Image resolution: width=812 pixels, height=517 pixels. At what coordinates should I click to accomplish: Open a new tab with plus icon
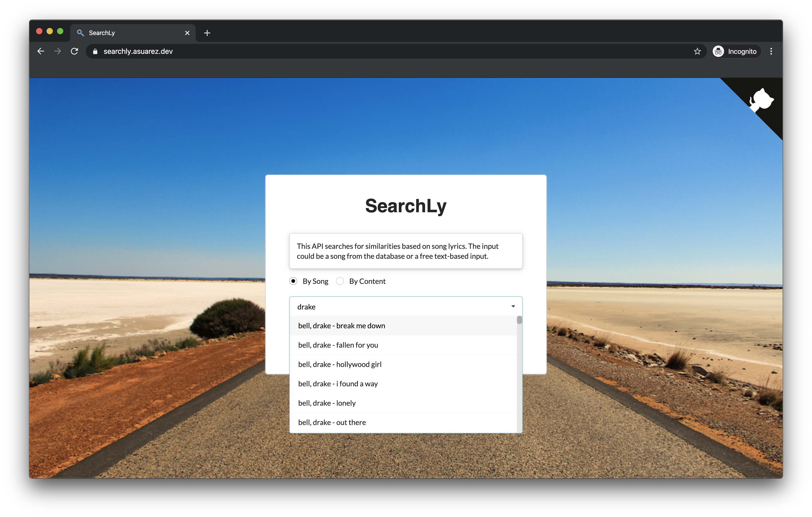[207, 33]
